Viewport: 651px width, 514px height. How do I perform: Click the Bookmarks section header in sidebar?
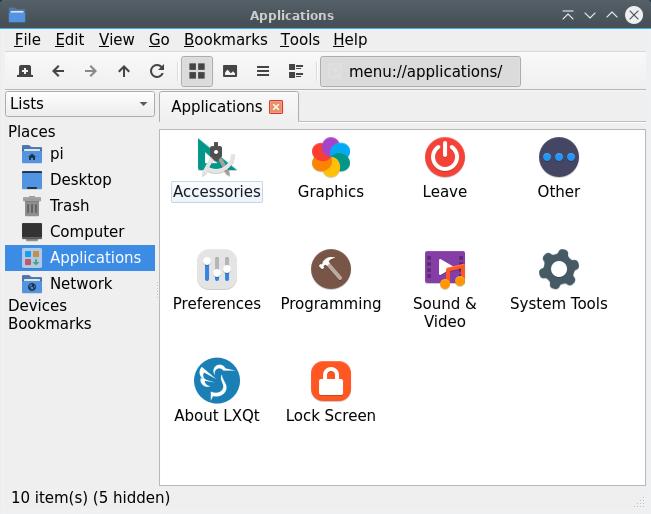coord(50,324)
